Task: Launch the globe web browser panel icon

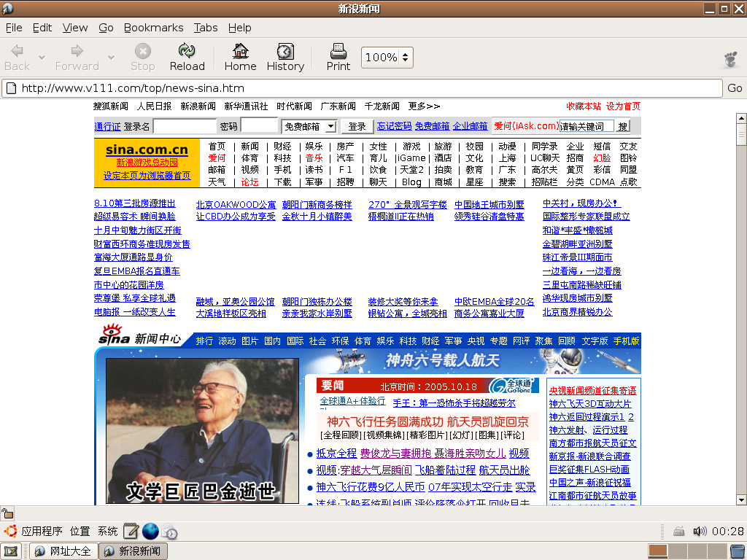Action: click(x=150, y=531)
